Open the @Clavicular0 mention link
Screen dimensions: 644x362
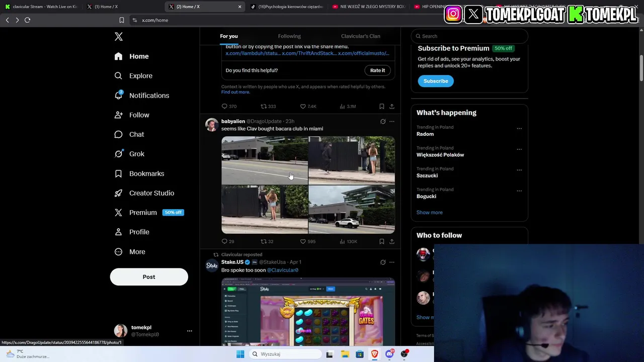click(x=283, y=270)
